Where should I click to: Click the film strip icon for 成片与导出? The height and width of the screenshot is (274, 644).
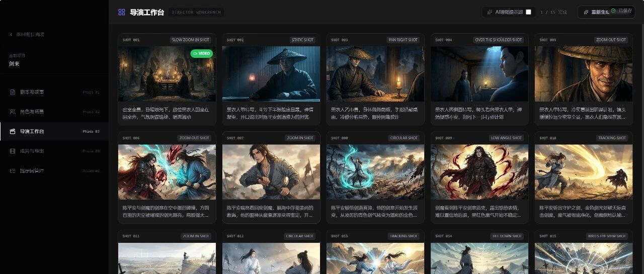13,151
